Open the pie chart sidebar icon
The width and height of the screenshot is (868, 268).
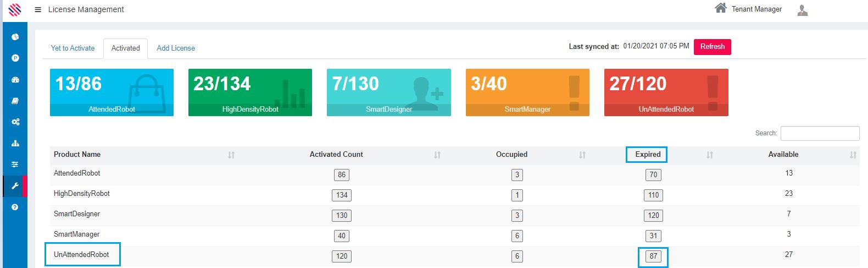[x=15, y=37]
